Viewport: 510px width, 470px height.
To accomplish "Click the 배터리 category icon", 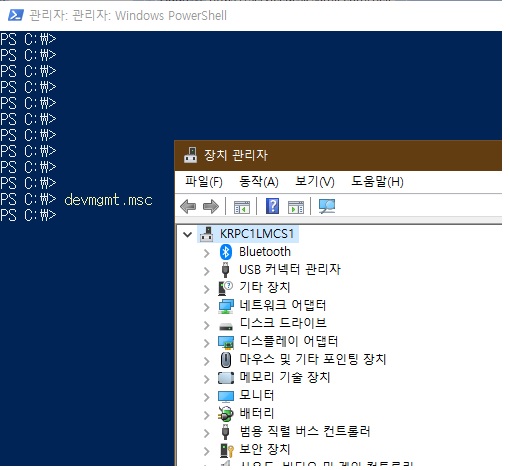I will coord(225,414).
